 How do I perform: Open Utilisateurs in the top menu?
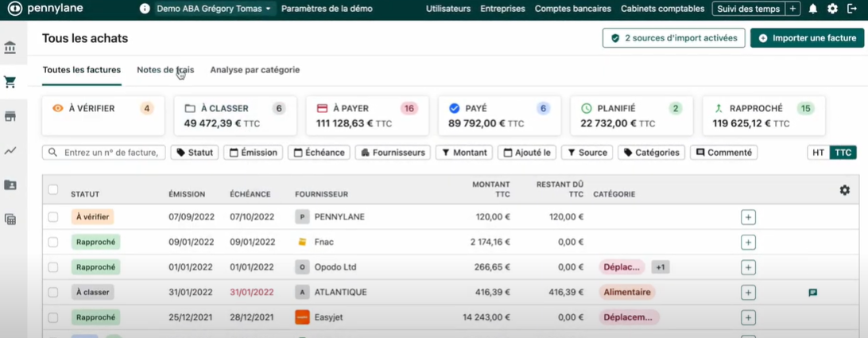point(448,9)
